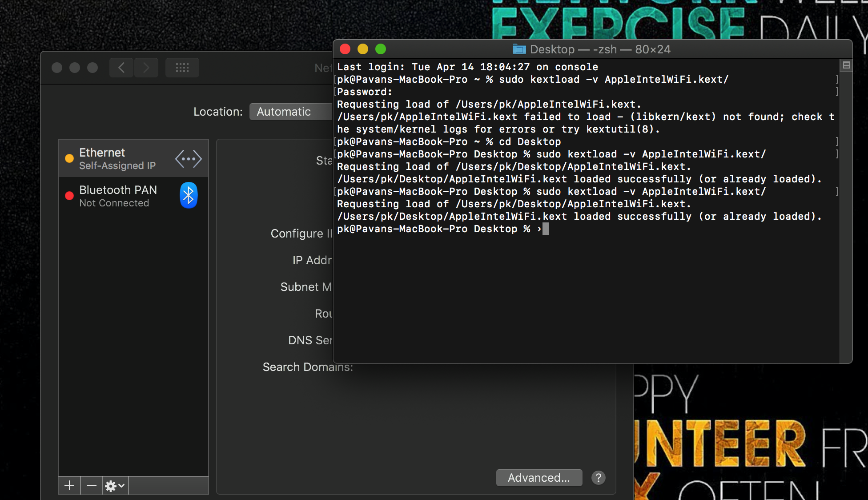The width and height of the screenshot is (868, 500).
Task: Click the blue Bluetooth icon
Action: click(x=189, y=195)
